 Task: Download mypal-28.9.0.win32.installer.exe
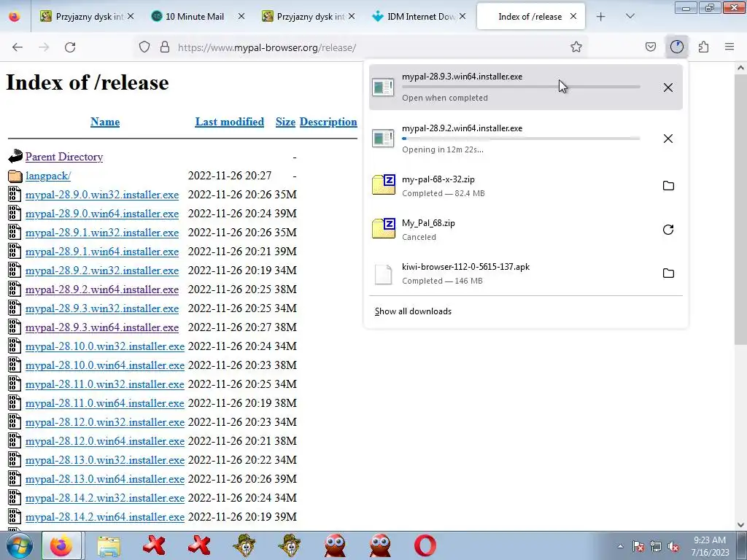coord(102,195)
